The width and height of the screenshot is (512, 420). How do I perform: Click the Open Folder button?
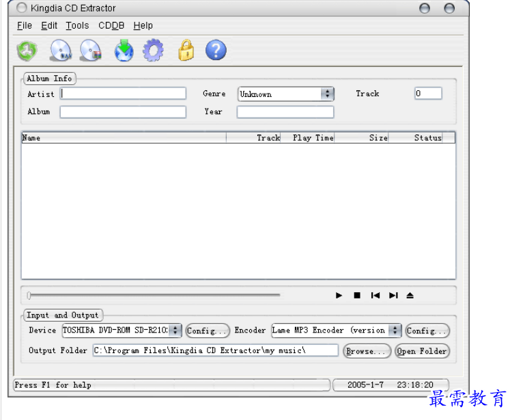click(x=422, y=351)
